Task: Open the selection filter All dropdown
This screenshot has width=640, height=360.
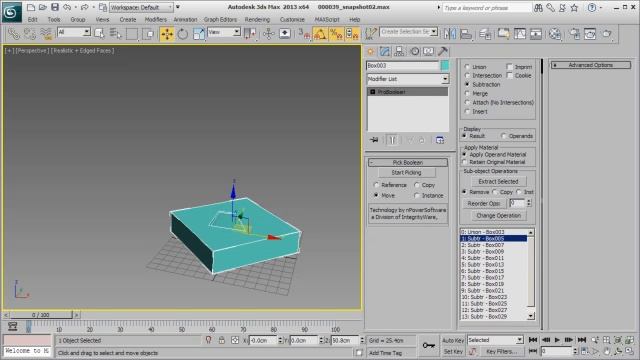Action: click(x=74, y=32)
